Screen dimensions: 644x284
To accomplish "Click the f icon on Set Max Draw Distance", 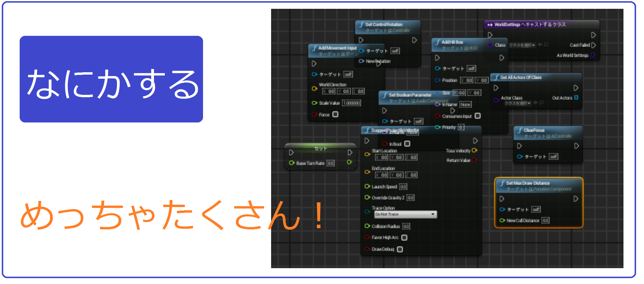I will coord(503,183).
